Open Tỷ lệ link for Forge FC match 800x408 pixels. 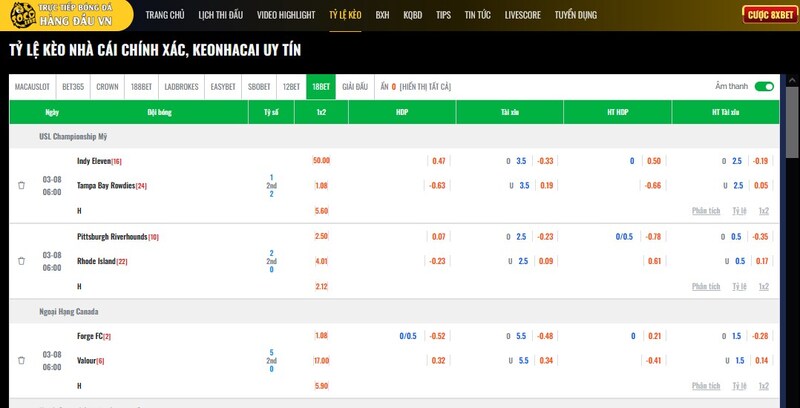click(x=739, y=386)
